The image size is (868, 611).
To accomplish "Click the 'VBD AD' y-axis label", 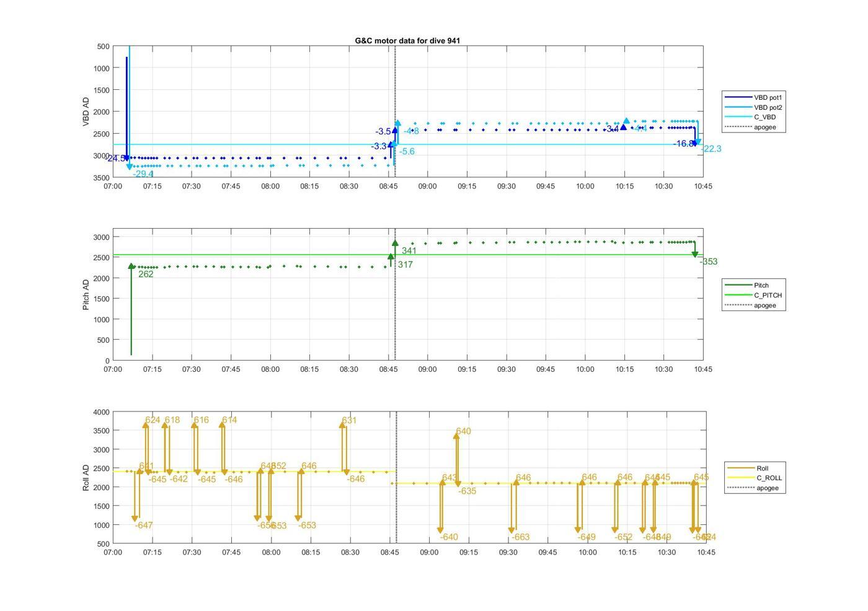I will pos(86,112).
